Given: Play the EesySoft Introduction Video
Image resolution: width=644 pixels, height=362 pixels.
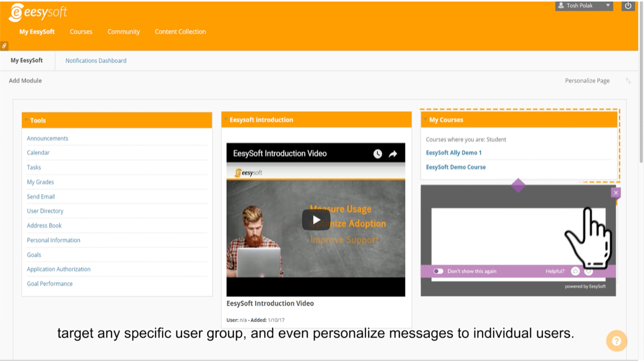Looking at the screenshot, I should 315,220.
